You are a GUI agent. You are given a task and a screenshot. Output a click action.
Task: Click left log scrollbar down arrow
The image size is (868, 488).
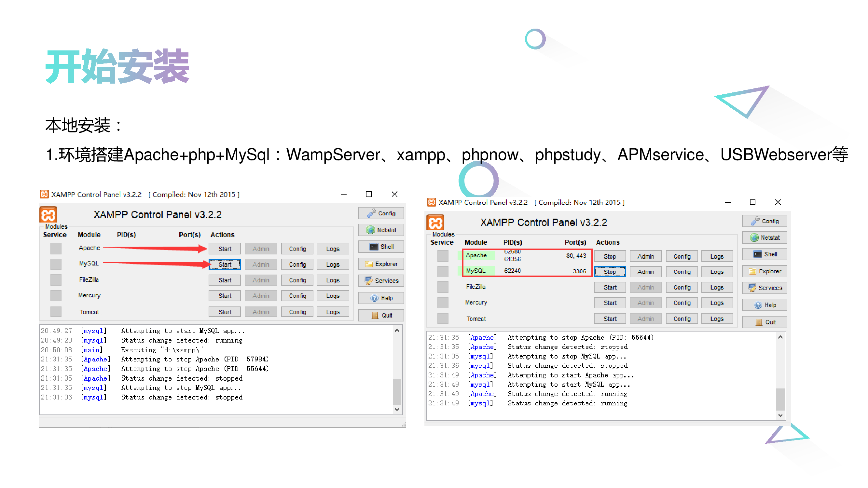coord(397,410)
